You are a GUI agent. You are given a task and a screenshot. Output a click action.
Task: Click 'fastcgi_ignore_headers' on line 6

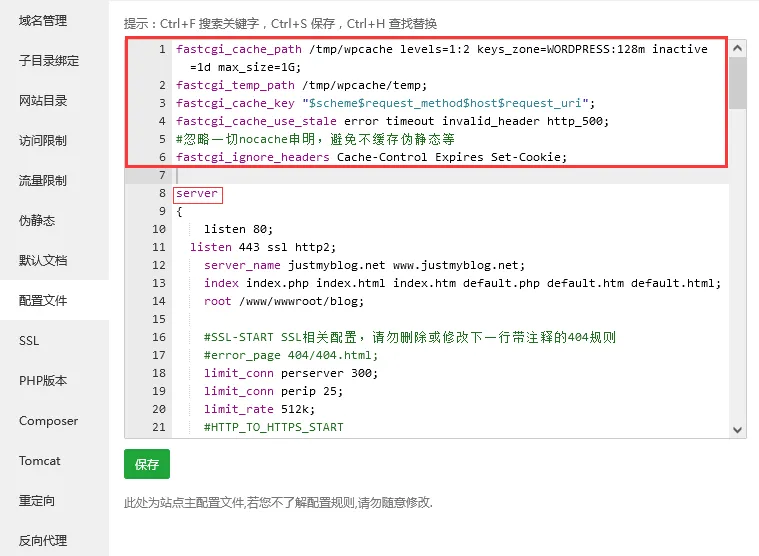coord(253,157)
